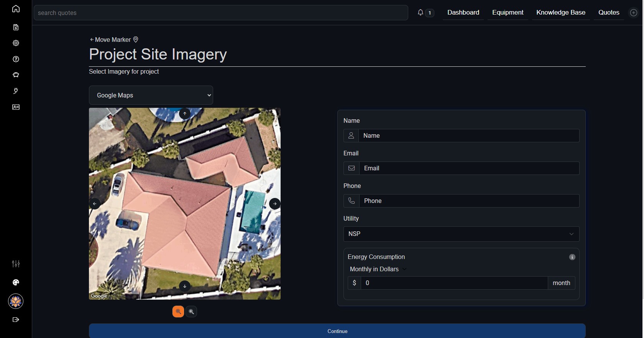
Task: Click into the Name input field
Action: click(469, 136)
